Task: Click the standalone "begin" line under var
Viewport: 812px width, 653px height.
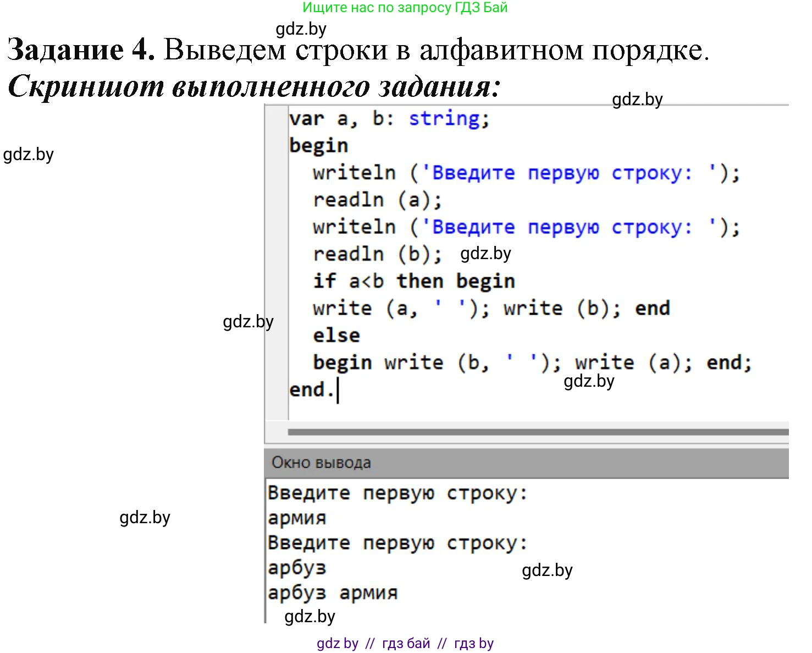Action: click(x=318, y=146)
